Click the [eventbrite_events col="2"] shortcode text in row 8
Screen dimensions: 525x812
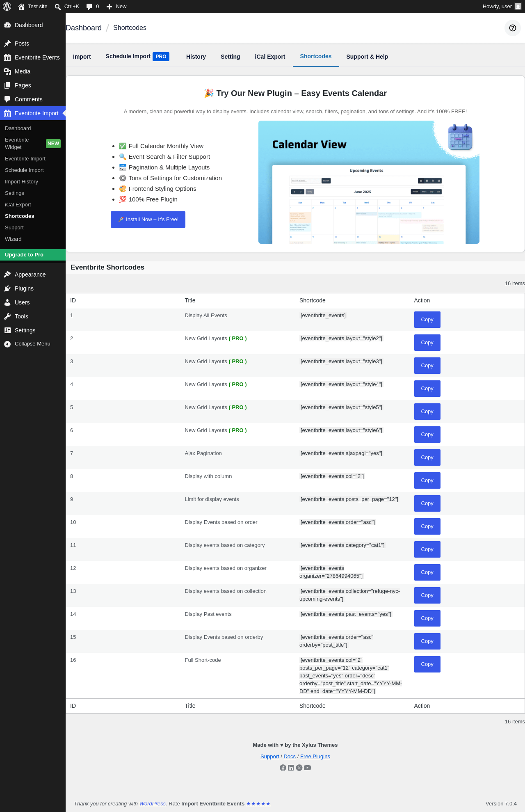click(332, 476)
